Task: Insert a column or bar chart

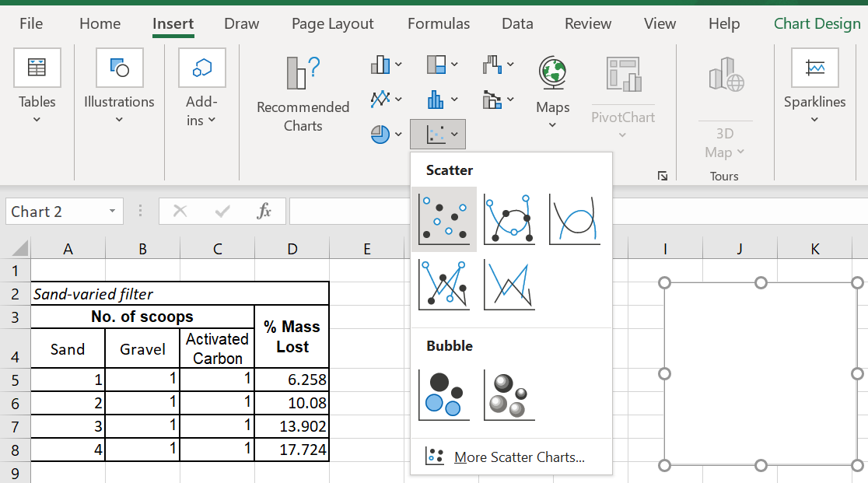Action: pos(380,65)
